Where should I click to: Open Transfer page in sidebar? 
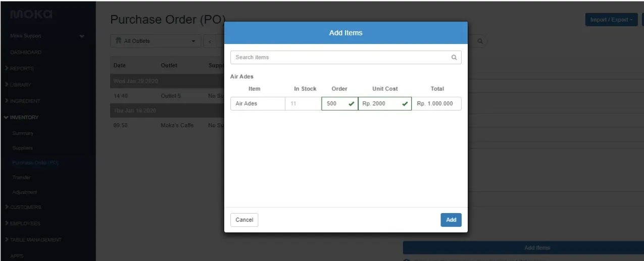(x=22, y=178)
